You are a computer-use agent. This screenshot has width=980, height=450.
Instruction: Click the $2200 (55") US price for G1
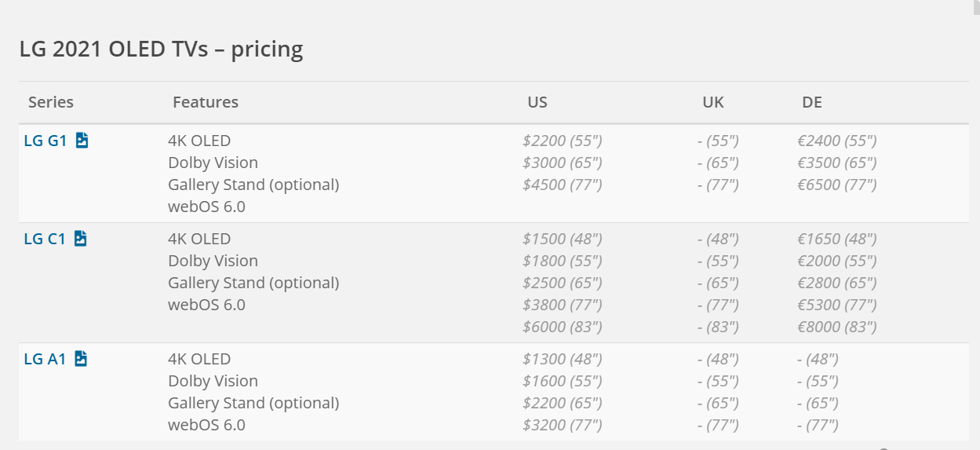point(562,141)
